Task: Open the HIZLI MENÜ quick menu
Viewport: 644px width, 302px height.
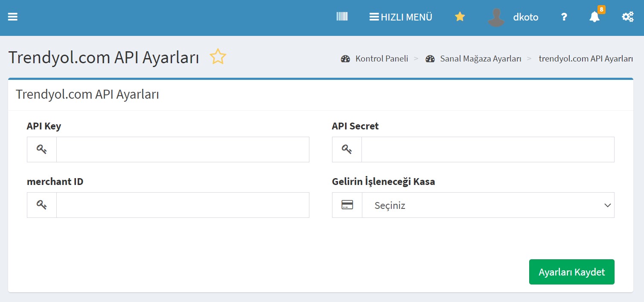Action: 401,17
